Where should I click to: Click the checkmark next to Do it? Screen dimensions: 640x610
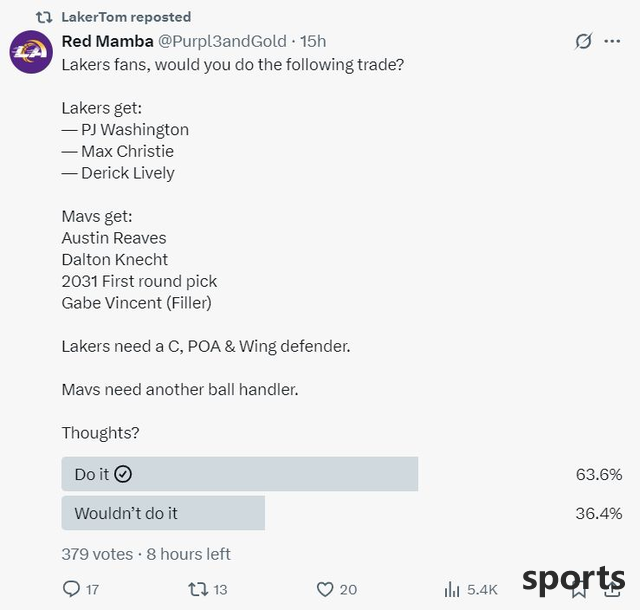(x=123, y=474)
